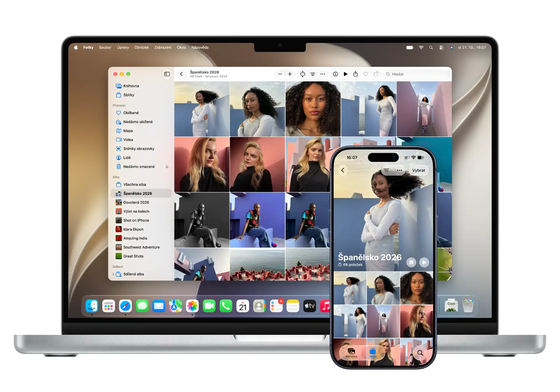
Task: Click the Hledat search field
Action: [x=416, y=74]
